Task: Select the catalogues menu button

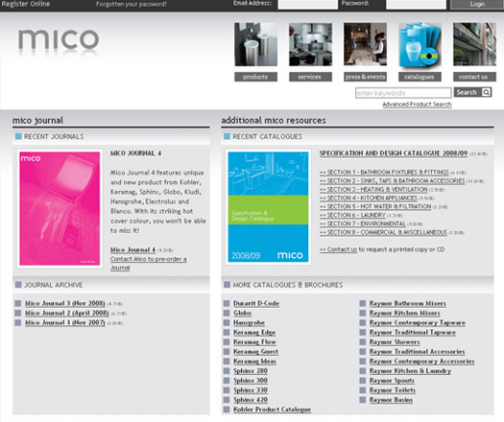Action: pos(420,77)
